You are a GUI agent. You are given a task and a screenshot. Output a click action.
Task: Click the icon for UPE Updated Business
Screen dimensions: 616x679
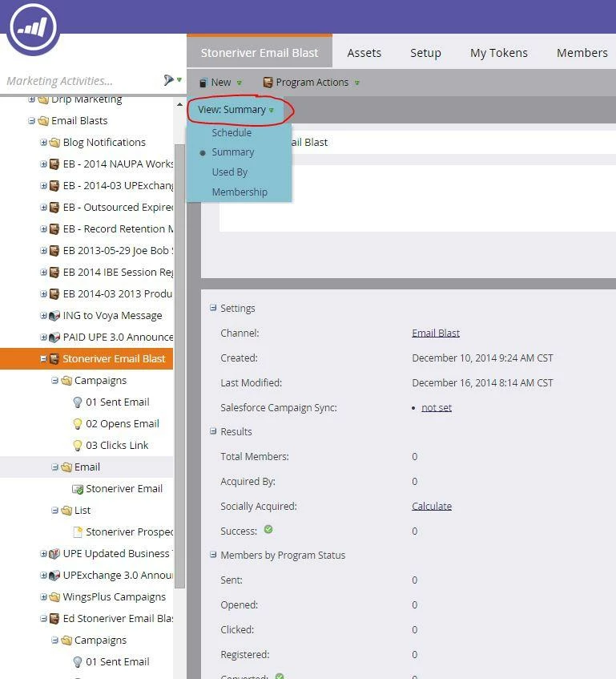pyautogui.click(x=54, y=554)
